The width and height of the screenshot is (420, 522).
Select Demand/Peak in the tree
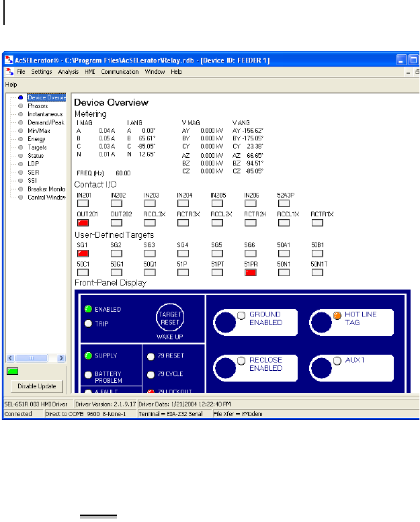click(46, 122)
